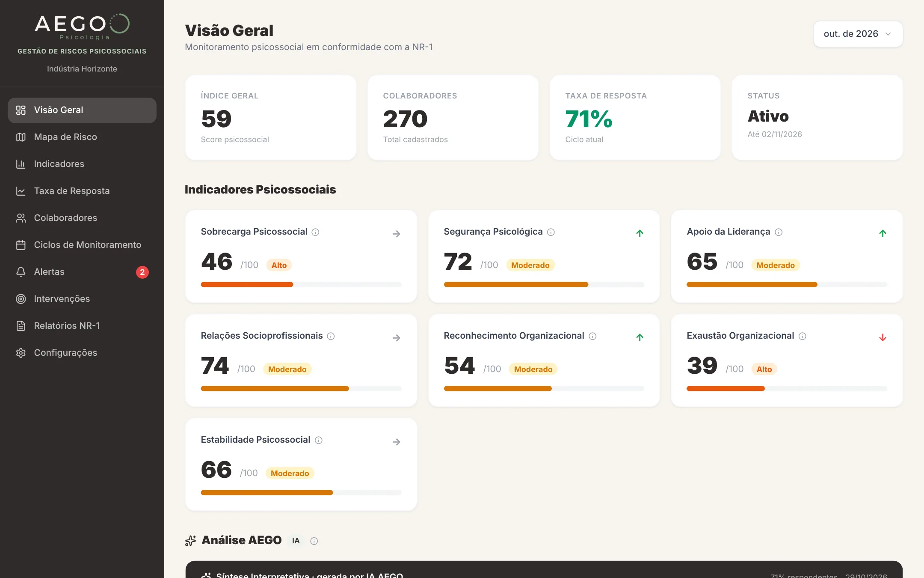The image size is (924, 578).
Task: Open Configurações from the sidebar
Action: pos(82,353)
